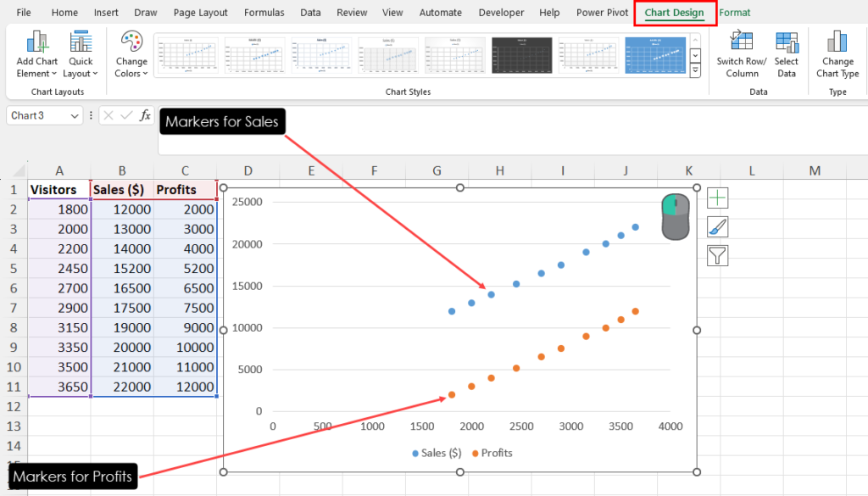The image size is (868, 496).
Task: Select the gray background chart style thumbnail
Action: pyautogui.click(x=388, y=55)
